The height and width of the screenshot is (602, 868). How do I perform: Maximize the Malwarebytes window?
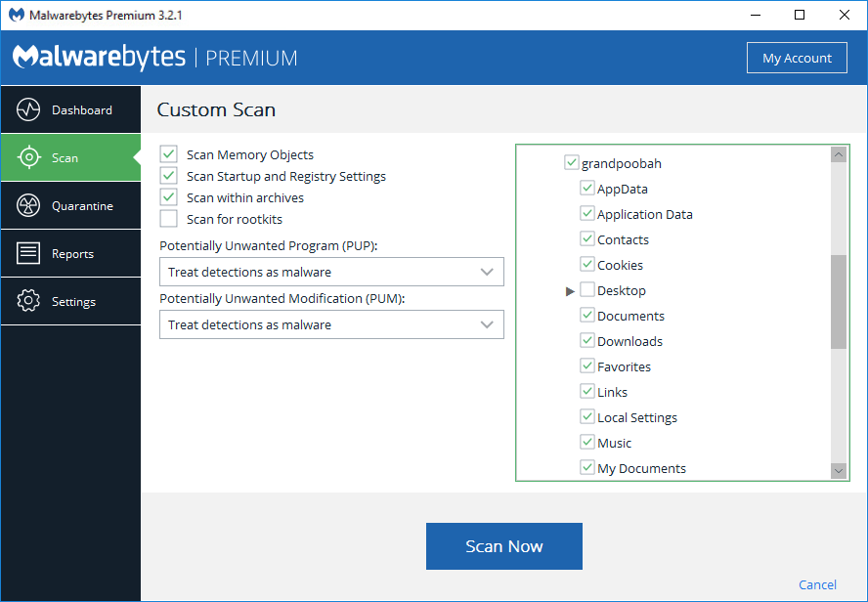tap(800, 15)
